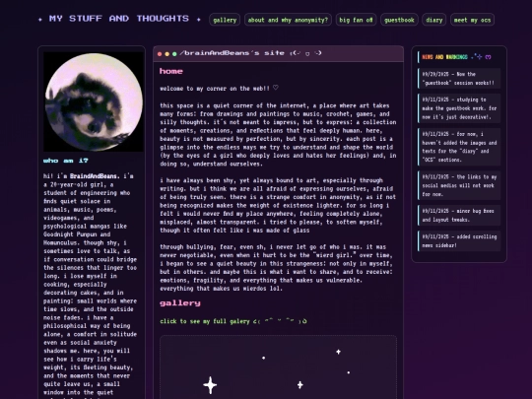
Task: Click the 'home' heading
Action: [x=171, y=71]
